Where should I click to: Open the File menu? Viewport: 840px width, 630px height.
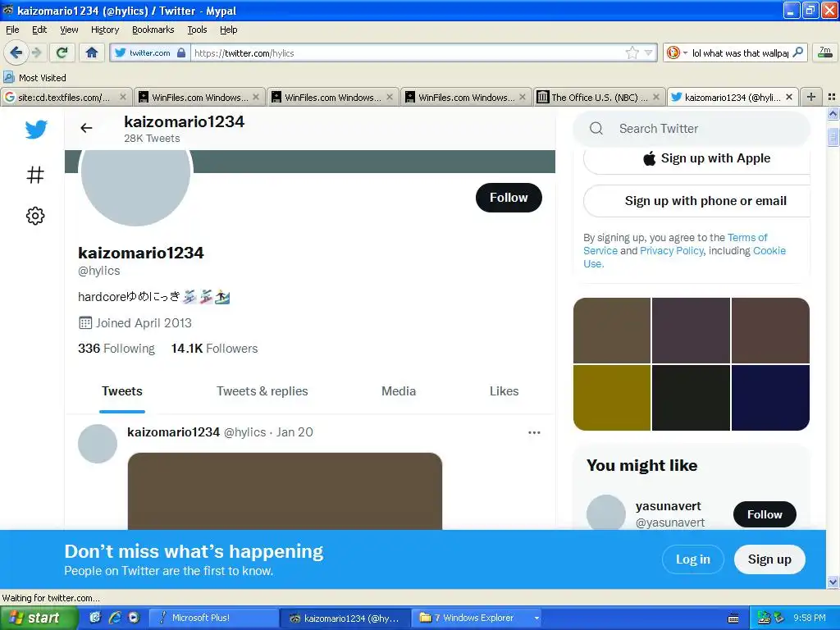pos(12,30)
